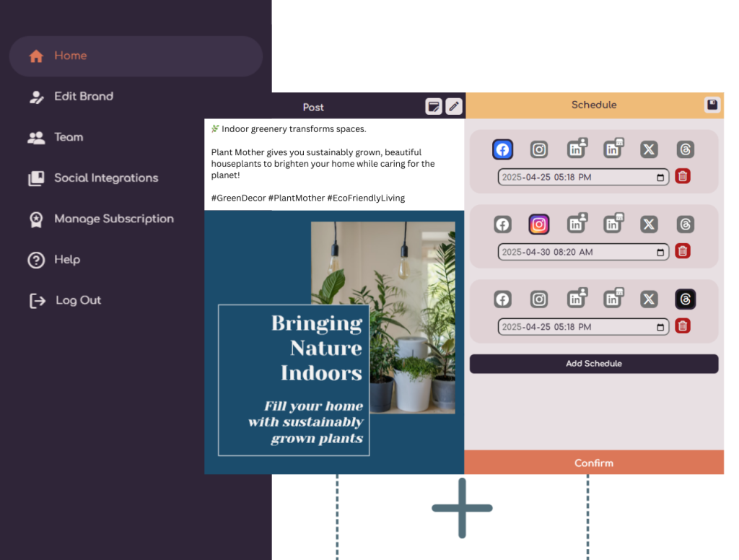Click the Schedule panel title
The height and width of the screenshot is (560, 739).
594,105
